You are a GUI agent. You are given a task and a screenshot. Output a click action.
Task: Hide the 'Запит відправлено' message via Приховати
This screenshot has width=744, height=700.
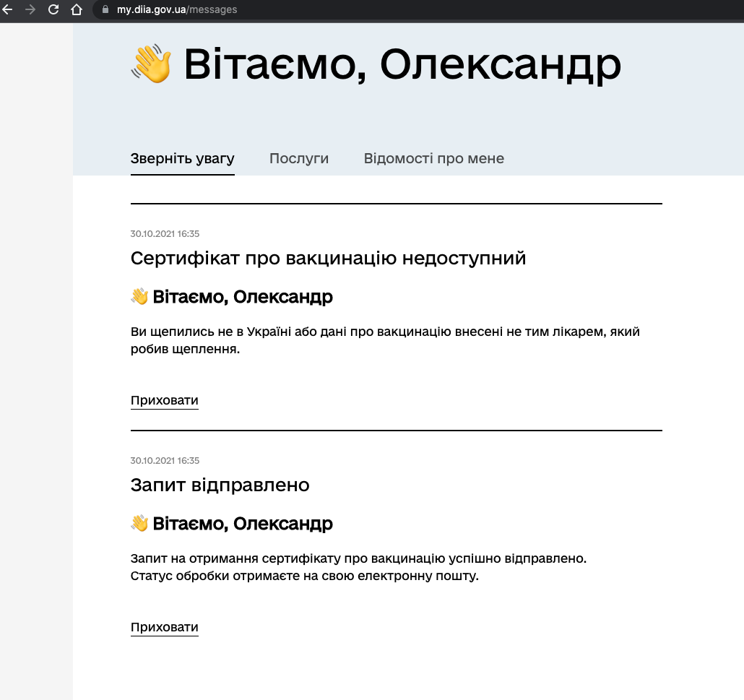pyautogui.click(x=164, y=627)
